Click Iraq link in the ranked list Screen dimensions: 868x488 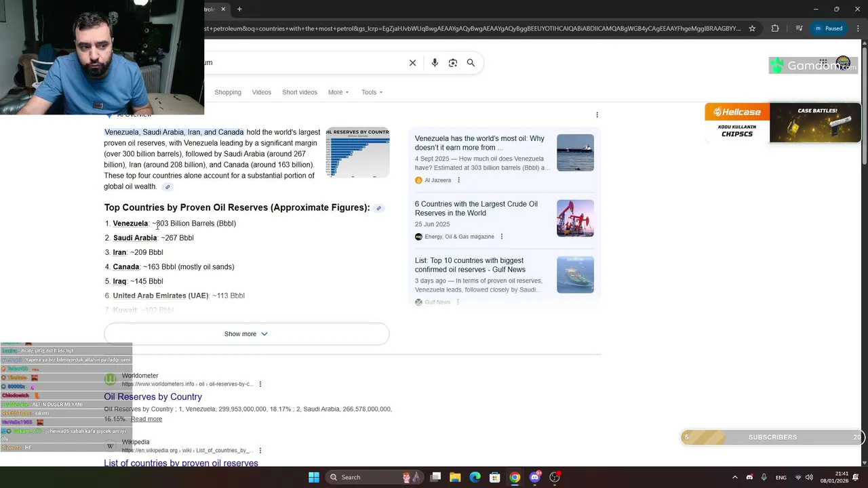119,281
